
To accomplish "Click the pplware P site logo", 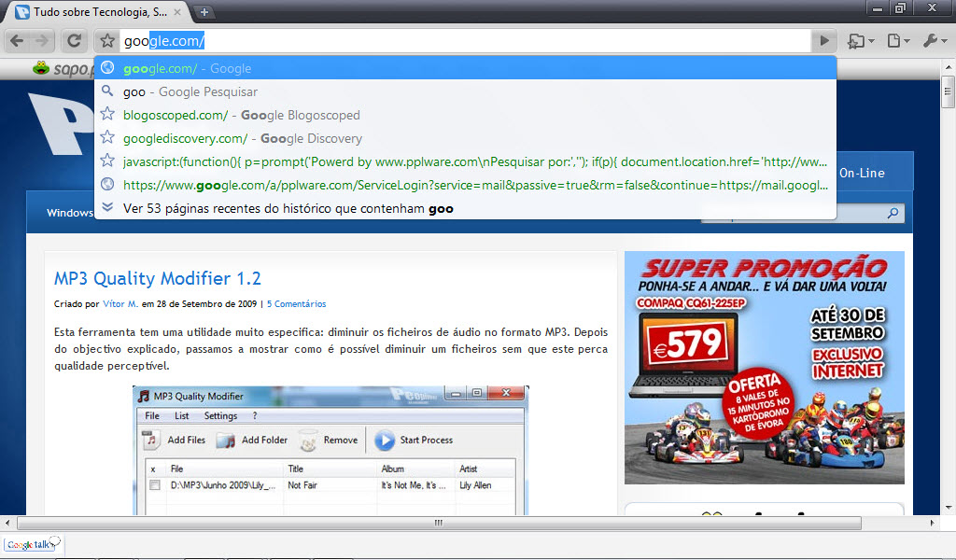I will [x=61, y=125].
